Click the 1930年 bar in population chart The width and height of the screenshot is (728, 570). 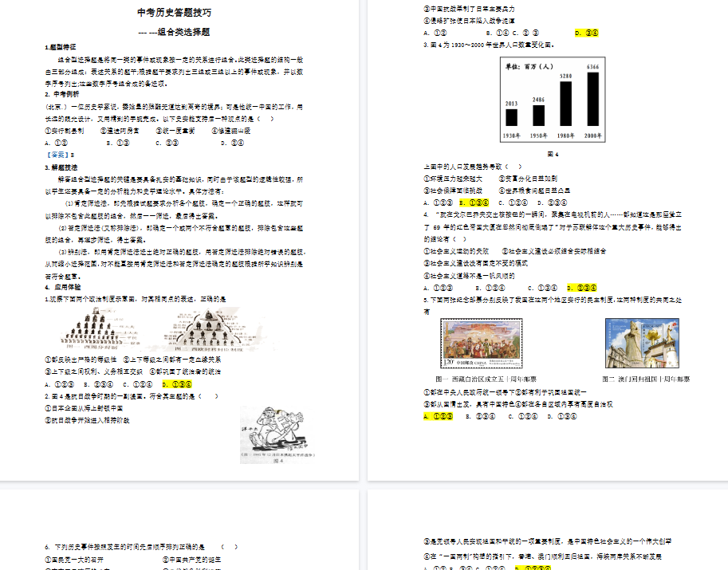coord(511,117)
